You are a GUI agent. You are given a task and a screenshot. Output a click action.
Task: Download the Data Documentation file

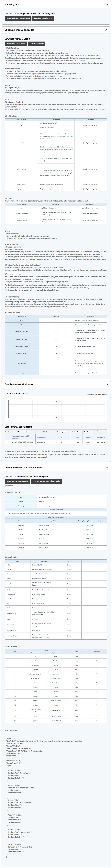tap(17, 481)
